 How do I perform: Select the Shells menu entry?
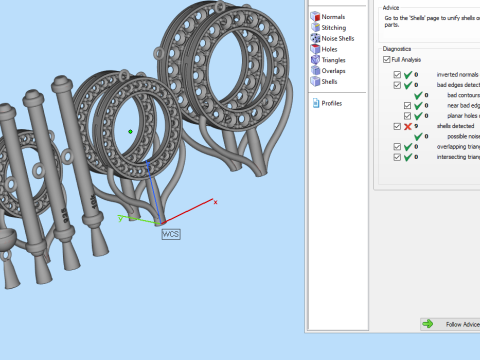[x=329, y=82]
